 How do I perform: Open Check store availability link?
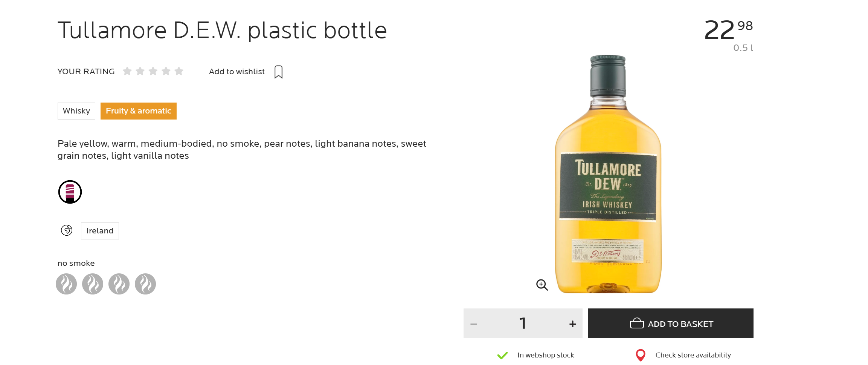(x=693, y=355)
